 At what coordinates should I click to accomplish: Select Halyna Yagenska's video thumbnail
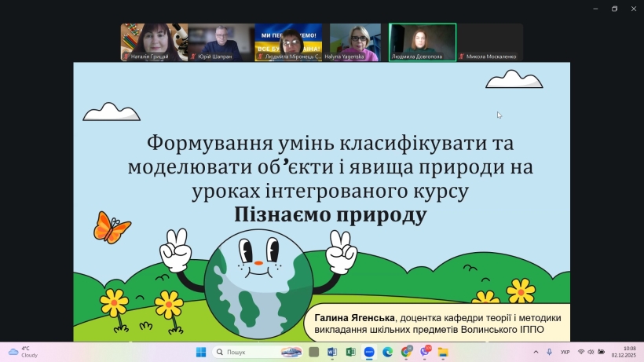click(x=355, y=42)
